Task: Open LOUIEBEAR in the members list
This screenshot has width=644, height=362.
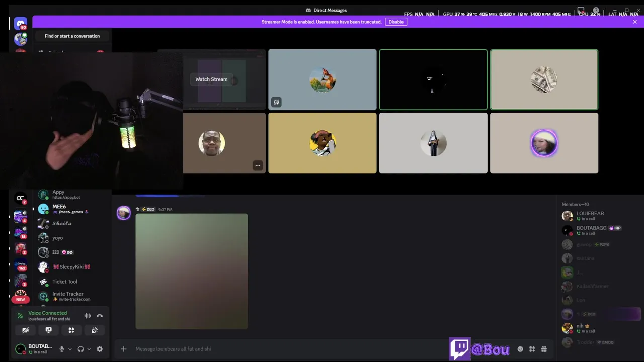Action: coord(601,216)
